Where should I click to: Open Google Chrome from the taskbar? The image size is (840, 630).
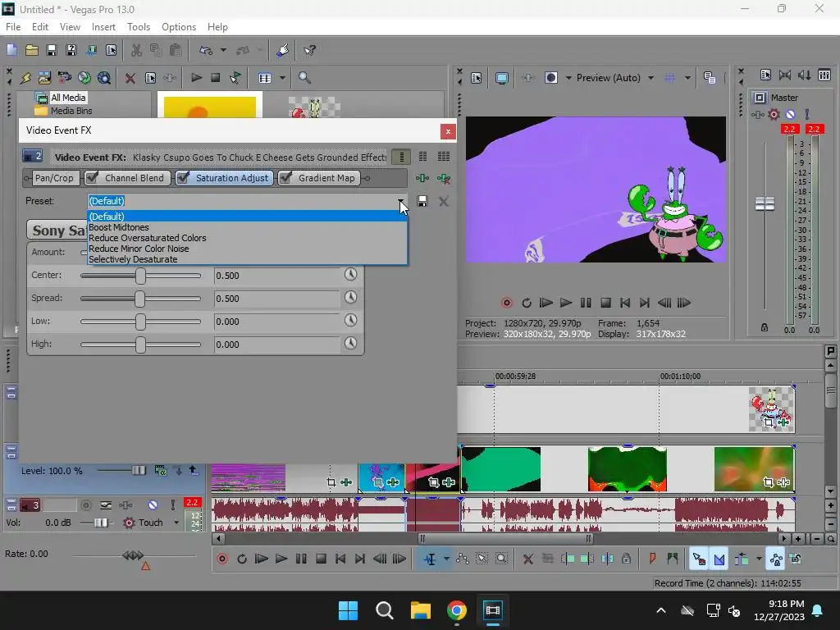(456, 610)
